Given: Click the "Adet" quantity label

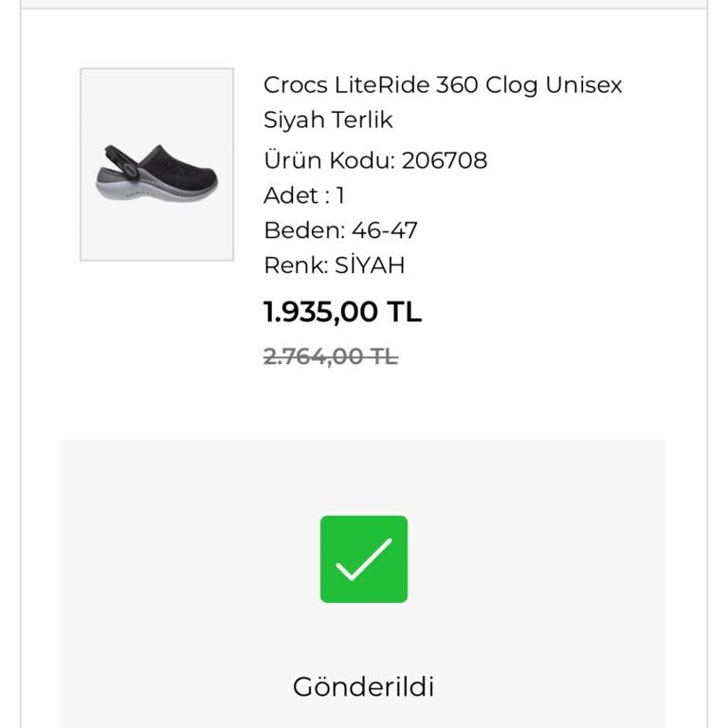Looking at the screenshot, I should [290, 196].
